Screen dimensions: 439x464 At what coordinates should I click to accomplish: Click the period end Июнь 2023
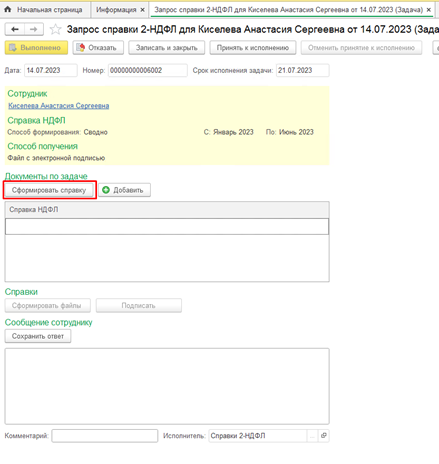[x=296, y=132]
